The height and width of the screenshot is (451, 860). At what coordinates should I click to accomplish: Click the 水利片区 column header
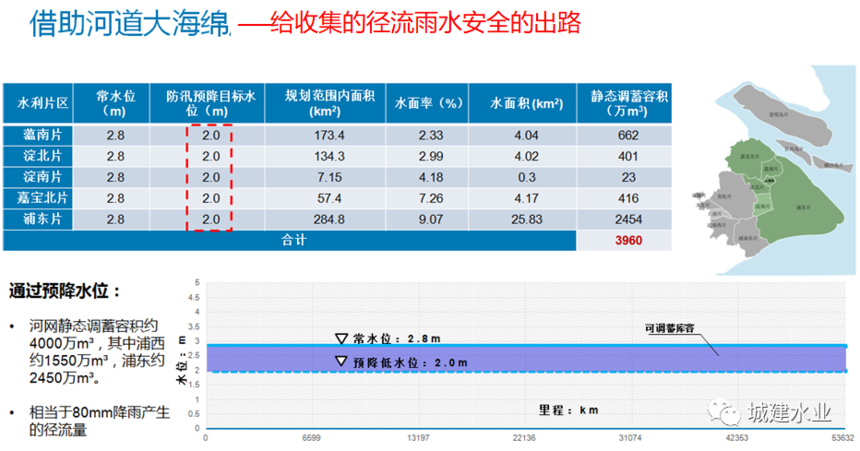pos(38,103)
